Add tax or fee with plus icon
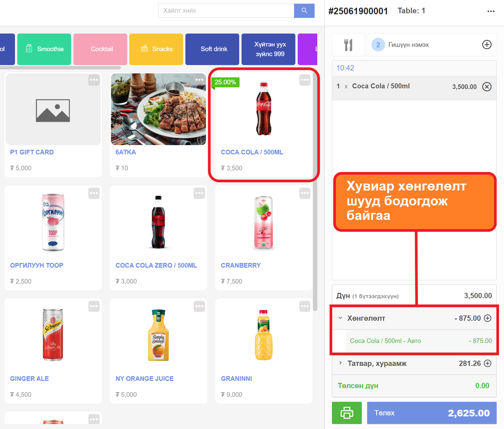This screenshot has height=429, width=504. (487, 363)
